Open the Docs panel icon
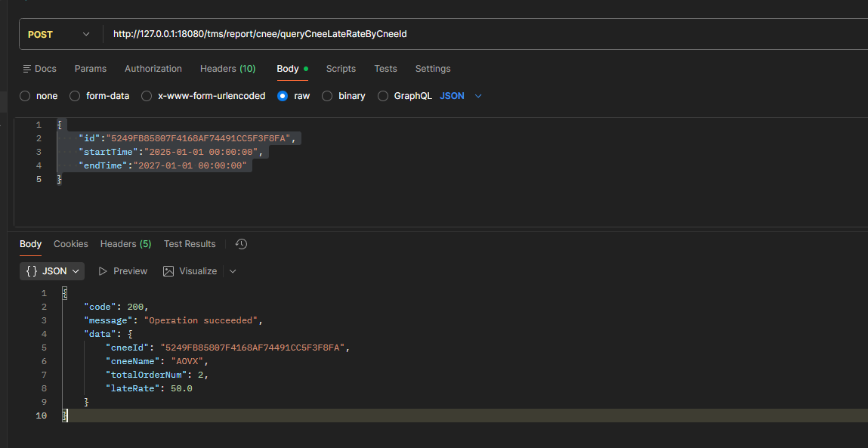This screenshot has width=868, height=448. [x=27, y=69]
